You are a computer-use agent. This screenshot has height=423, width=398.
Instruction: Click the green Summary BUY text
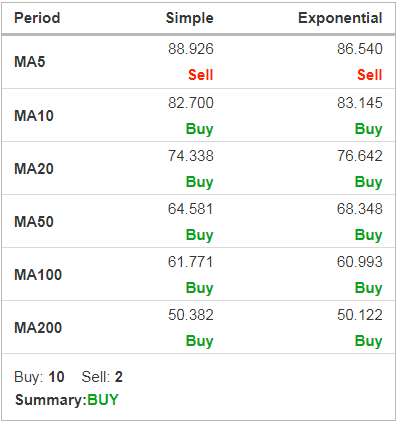tap(103, 400)
